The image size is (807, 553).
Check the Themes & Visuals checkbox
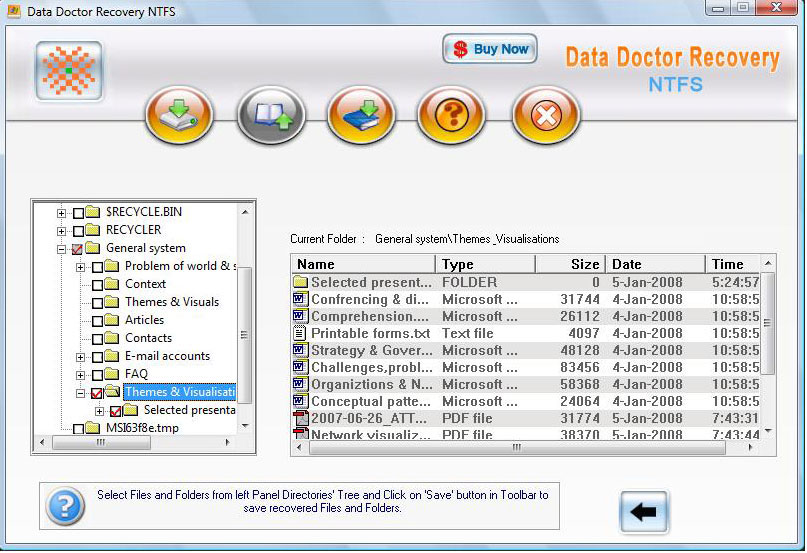(x=97, y=303)
